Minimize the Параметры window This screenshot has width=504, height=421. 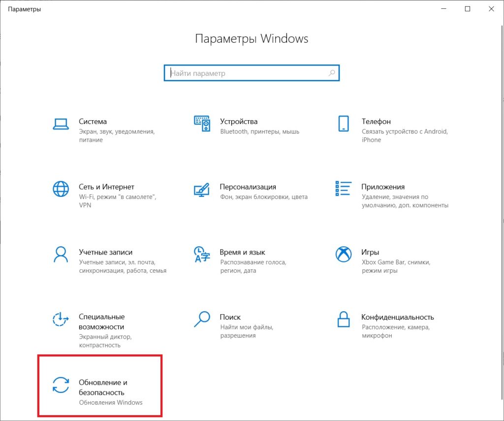[x=444, y=9]
